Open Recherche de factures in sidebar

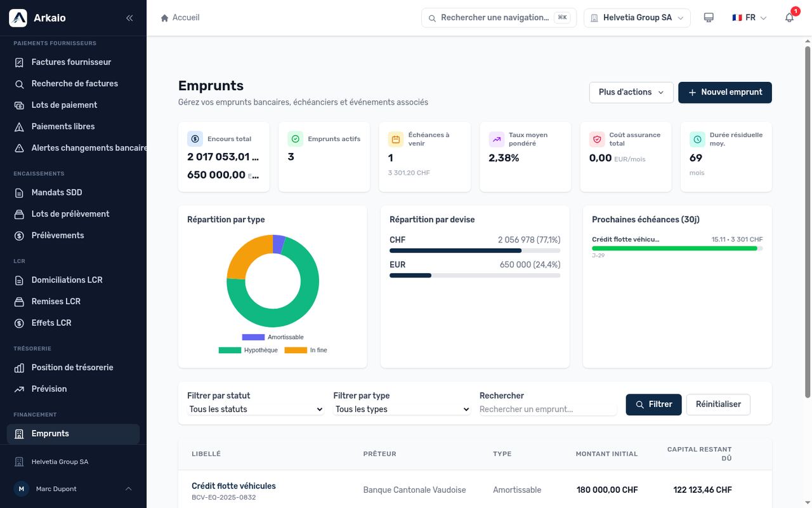click(x=73, y=84)
